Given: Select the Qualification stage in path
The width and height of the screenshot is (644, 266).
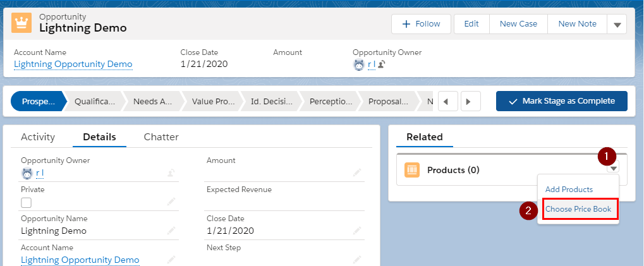Looking at the screenshot, I should [x=95, y=101].
